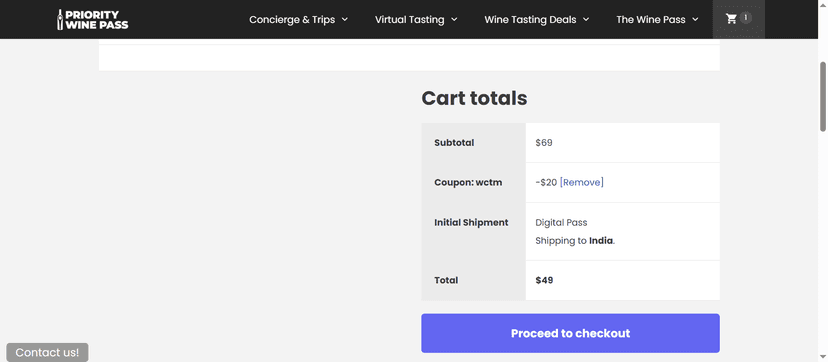
Task: Expand the Wine Tasting Deals chevron
Action: [x=586, y=20]
